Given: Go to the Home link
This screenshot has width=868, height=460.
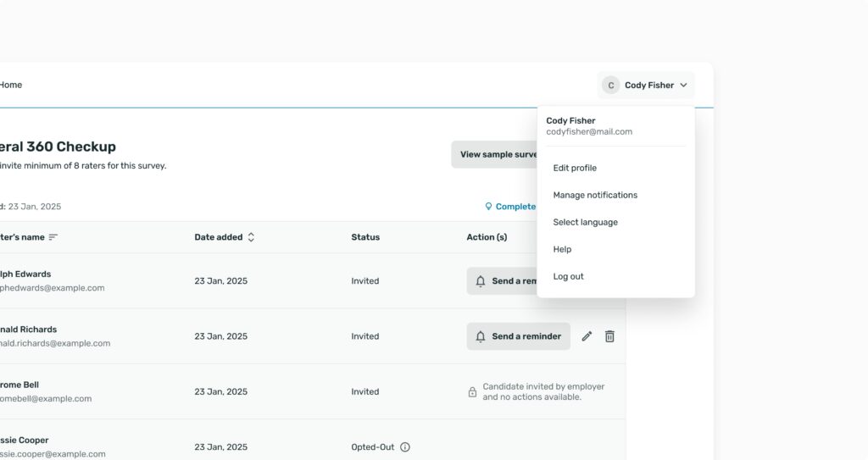Looking at the screenshot, I should [x=11, y=85].
